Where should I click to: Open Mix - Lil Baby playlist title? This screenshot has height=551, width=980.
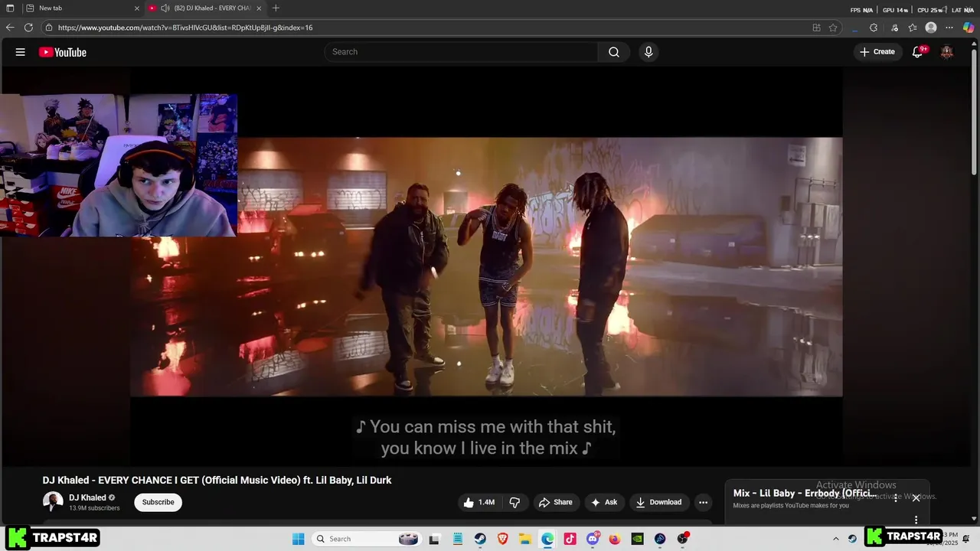tap(805, 493)
